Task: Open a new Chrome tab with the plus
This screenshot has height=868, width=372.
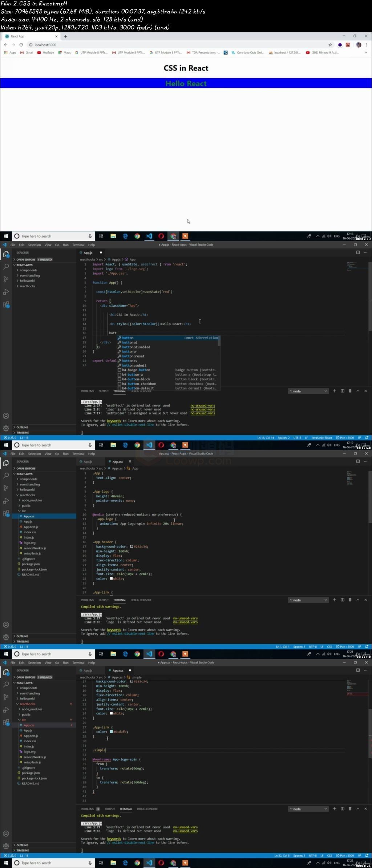Action: click(65, 36)
